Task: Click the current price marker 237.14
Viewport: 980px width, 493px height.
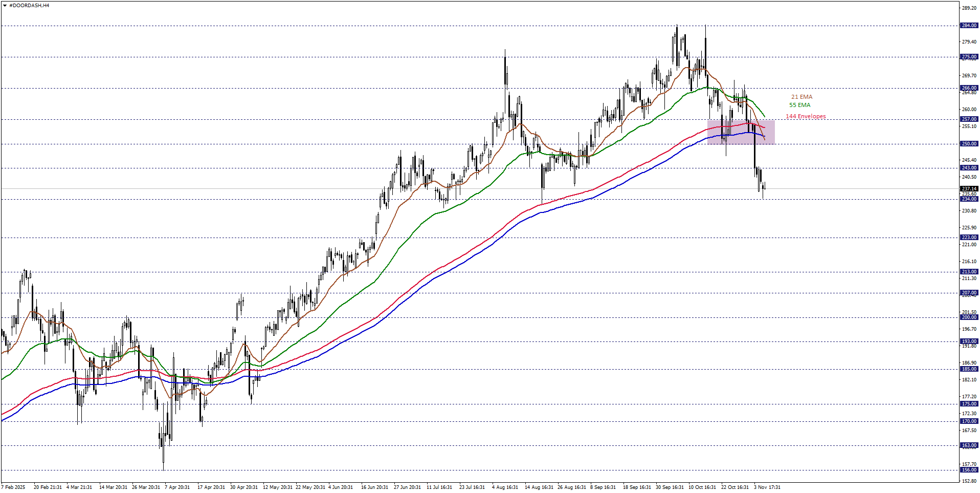Action: (969, 188)
